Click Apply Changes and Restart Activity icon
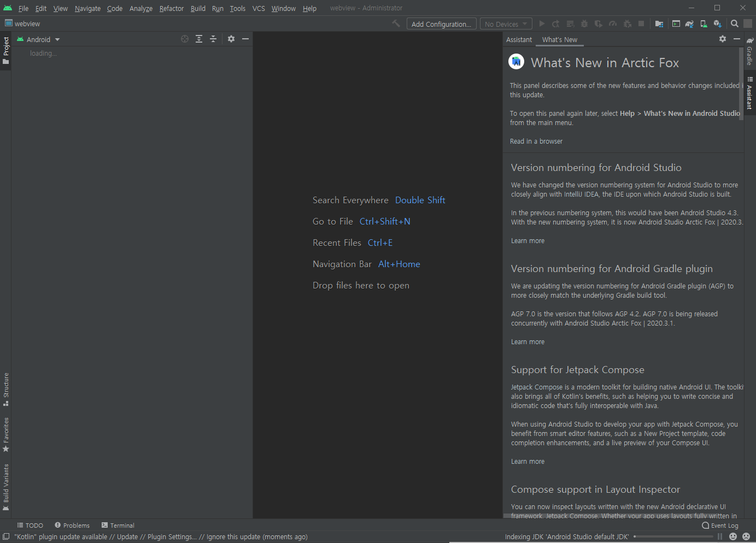 (556, 23)
